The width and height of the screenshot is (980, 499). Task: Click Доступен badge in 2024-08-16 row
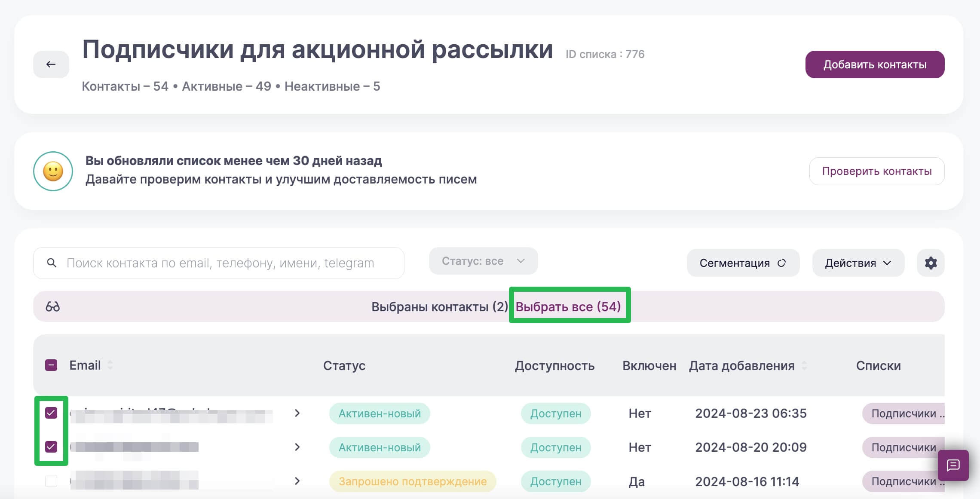[556, 481]
